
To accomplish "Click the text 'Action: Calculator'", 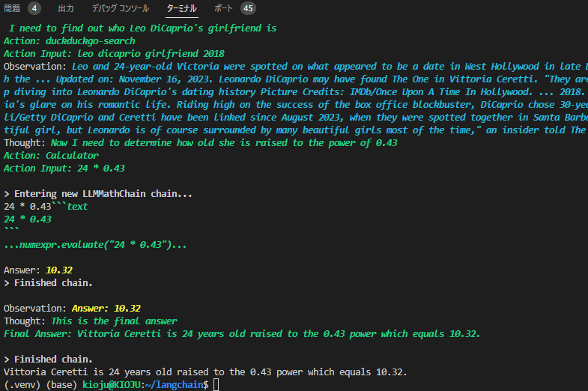I will (x=51, y=155).
